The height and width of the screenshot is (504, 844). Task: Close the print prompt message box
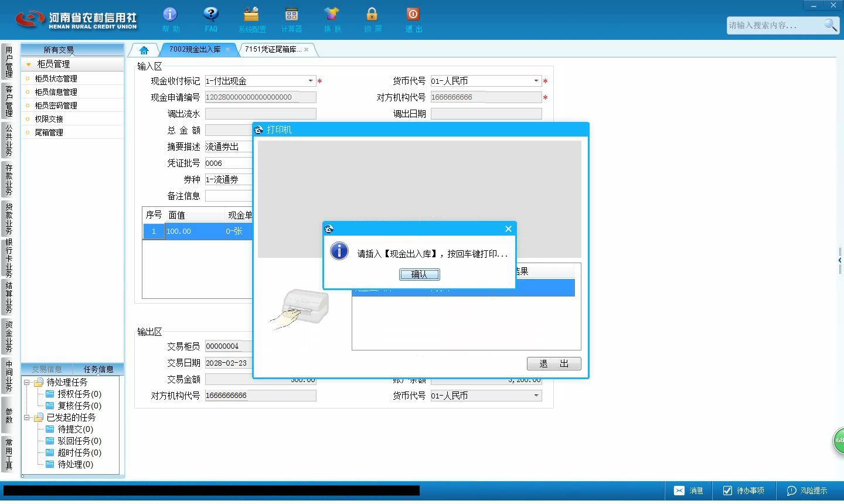pyautogui.click(x=508, y=229)
